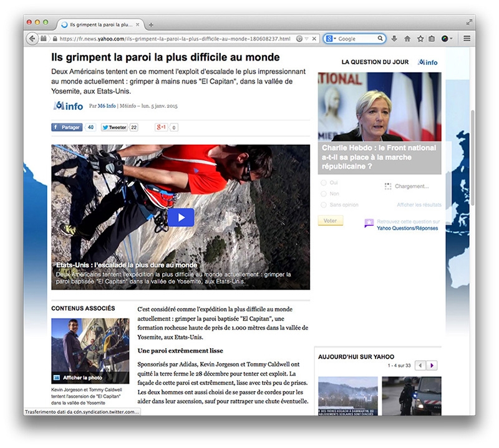Click the Facebook share count 40
This screenshot has height=448, width=499.
90,127
